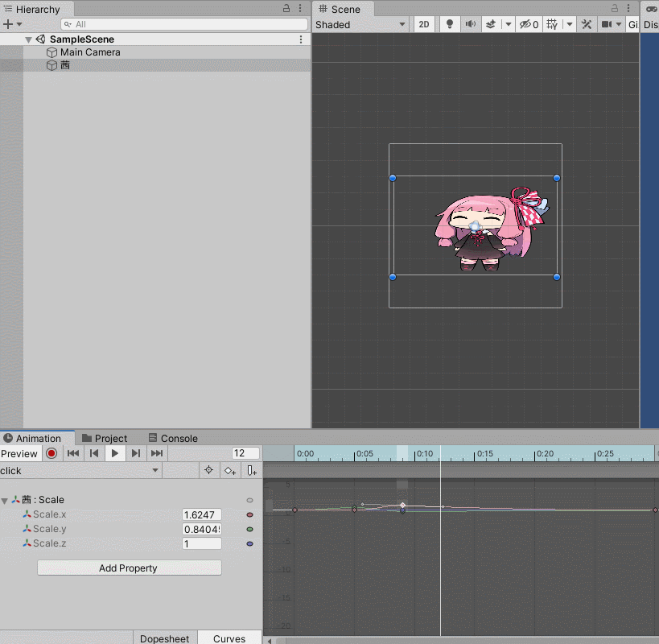Edit the Scale.x value field
This screenshot has width=659, height=644.
pos(202,514)
